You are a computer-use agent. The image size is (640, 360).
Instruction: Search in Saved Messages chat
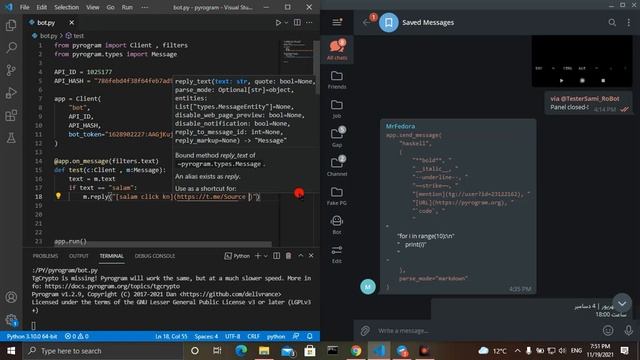coord(612,22)
